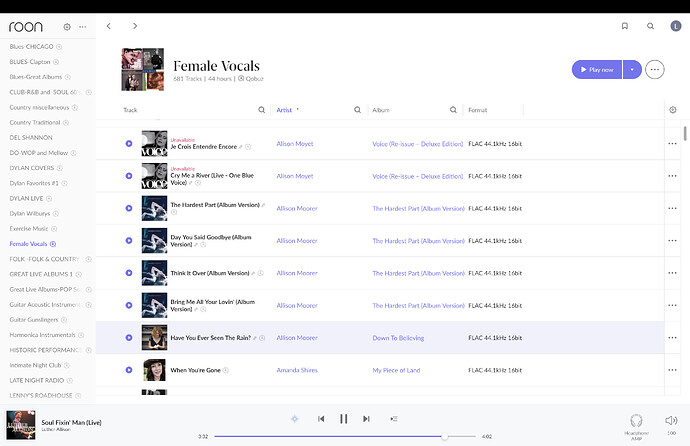Open Allison Moorer link in the Think It Over row

(x=297, y=273)
